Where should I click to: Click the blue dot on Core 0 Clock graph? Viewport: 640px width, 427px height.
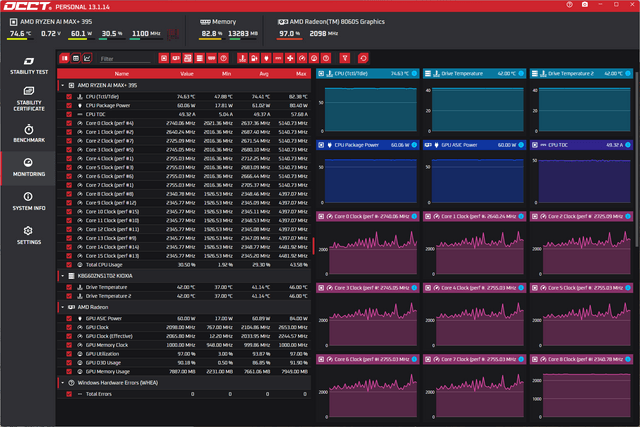coord(414,216)
